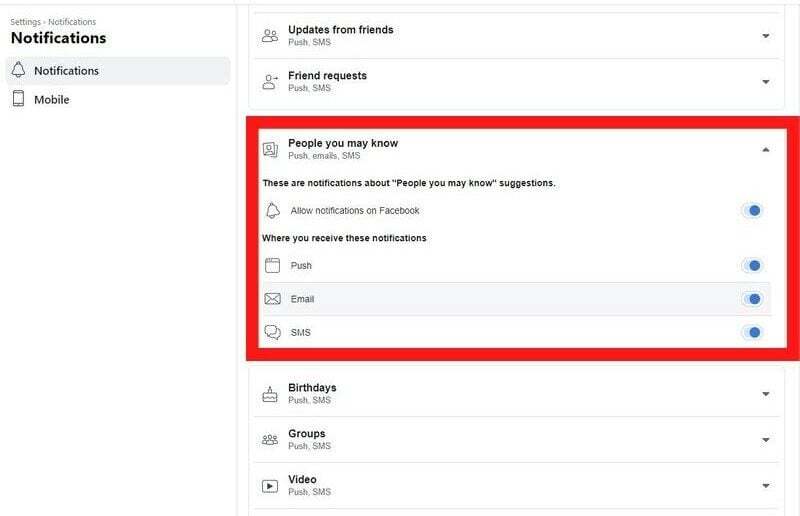Click the Notifications breadcrumb text
Screen dimensions: 800x516
(x=72, y=22)
